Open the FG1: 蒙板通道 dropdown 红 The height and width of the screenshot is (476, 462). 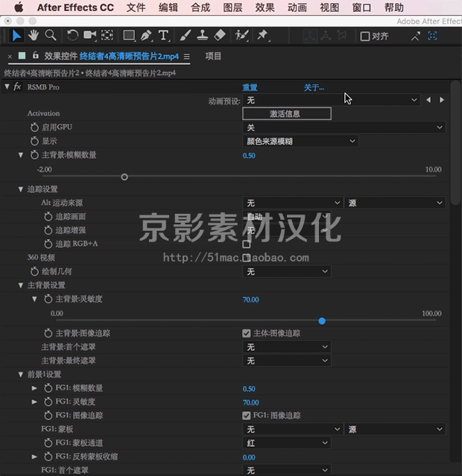tap(287, 443)
